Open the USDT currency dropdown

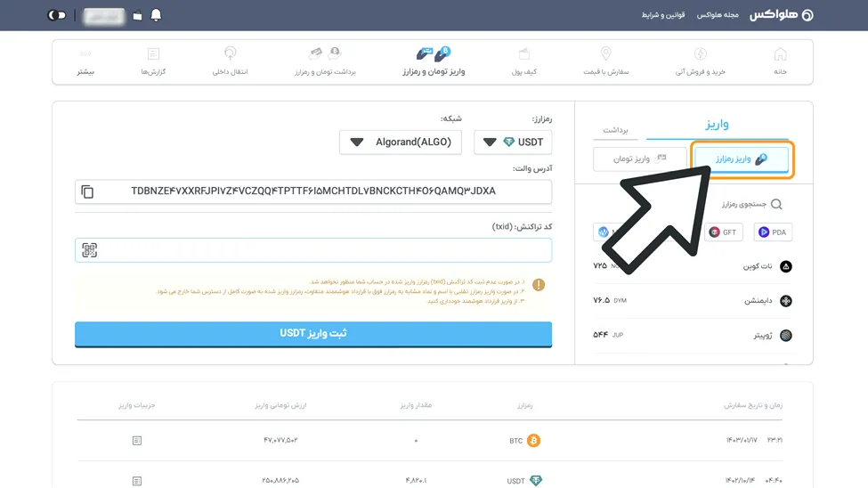click(513, 142)
